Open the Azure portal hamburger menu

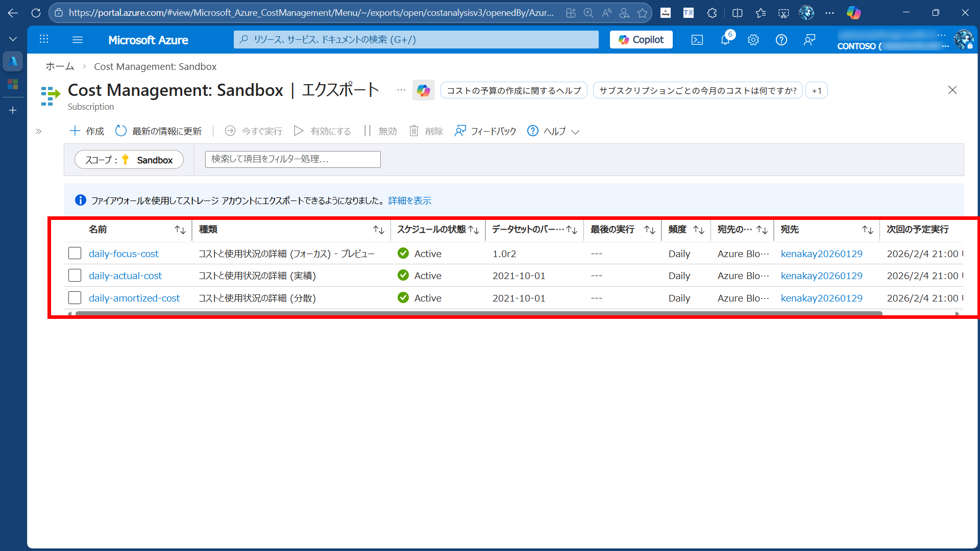coord(78,40)
